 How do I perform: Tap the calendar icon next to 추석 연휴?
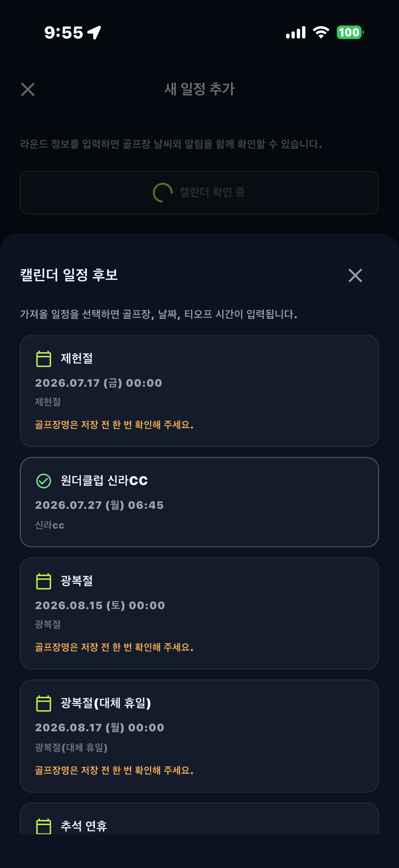point(43,826)
